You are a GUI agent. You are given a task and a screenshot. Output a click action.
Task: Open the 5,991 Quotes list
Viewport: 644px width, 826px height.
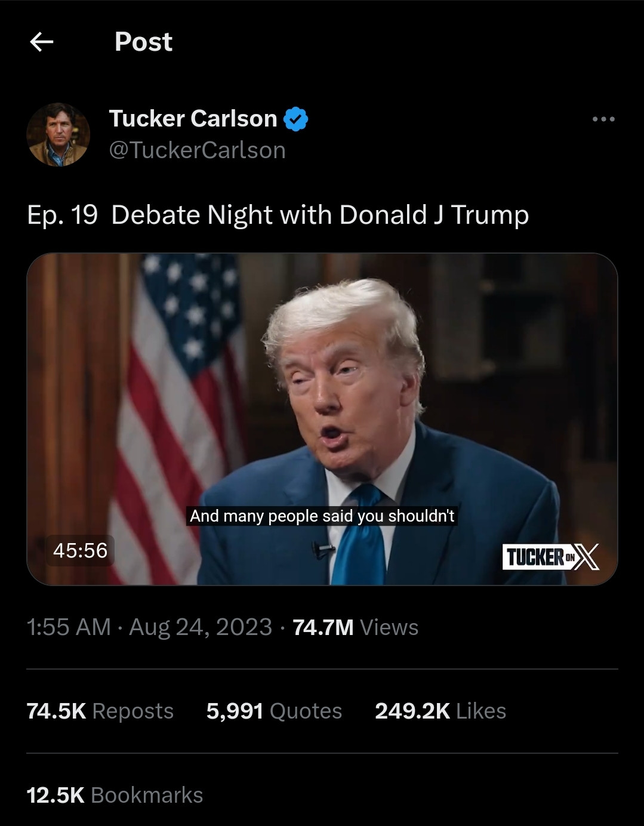point(274,711)
